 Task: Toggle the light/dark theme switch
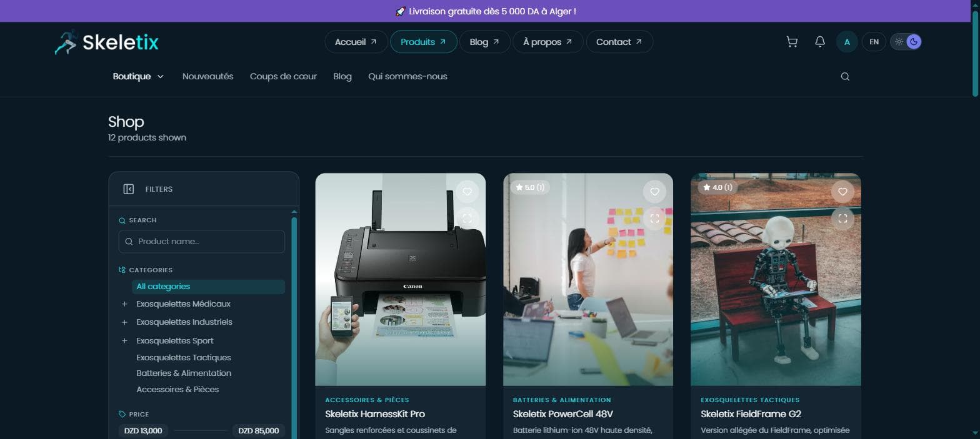click(906, 42)
